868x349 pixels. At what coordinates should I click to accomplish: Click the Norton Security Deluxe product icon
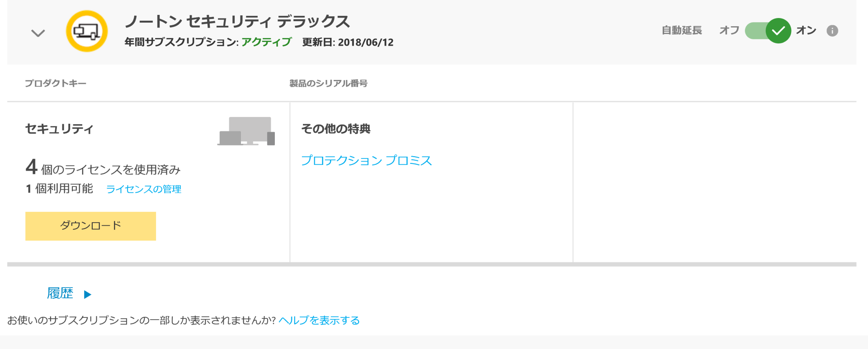tap(87, 31)
